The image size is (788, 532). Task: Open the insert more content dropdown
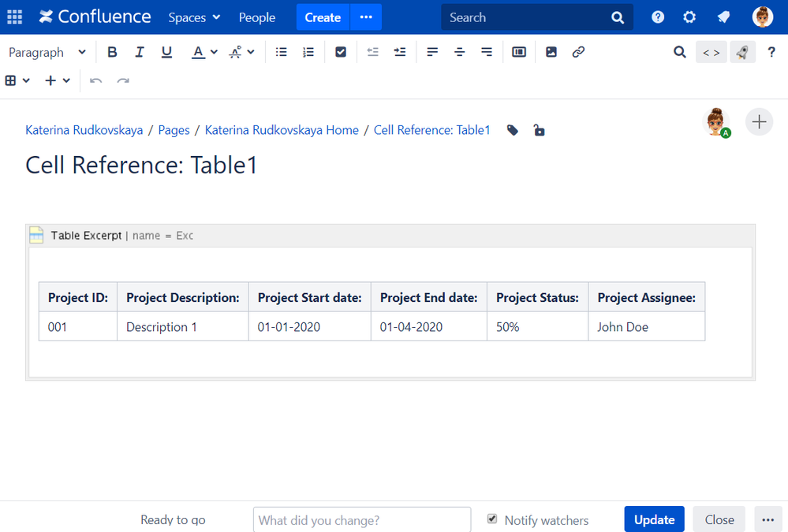(x=58, y=80)
